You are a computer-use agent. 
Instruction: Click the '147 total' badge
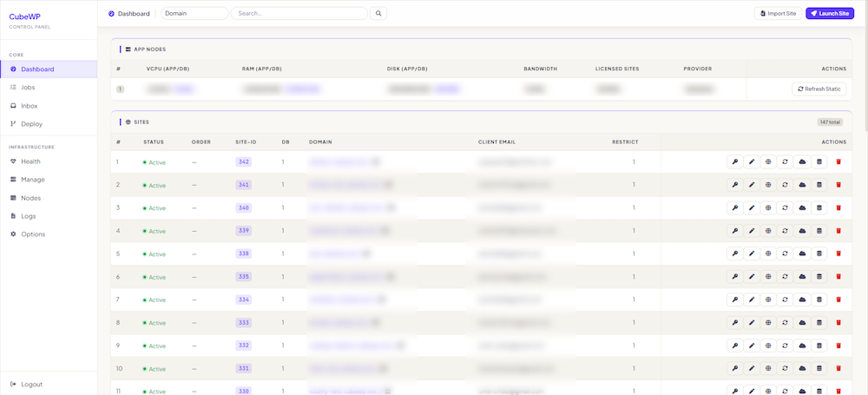click(830, 122)
